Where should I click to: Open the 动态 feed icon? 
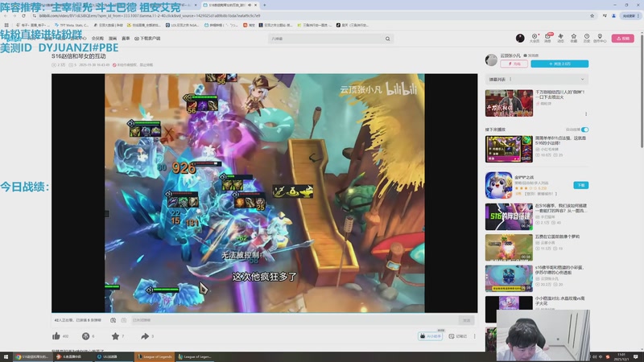[x=560, y=38]
